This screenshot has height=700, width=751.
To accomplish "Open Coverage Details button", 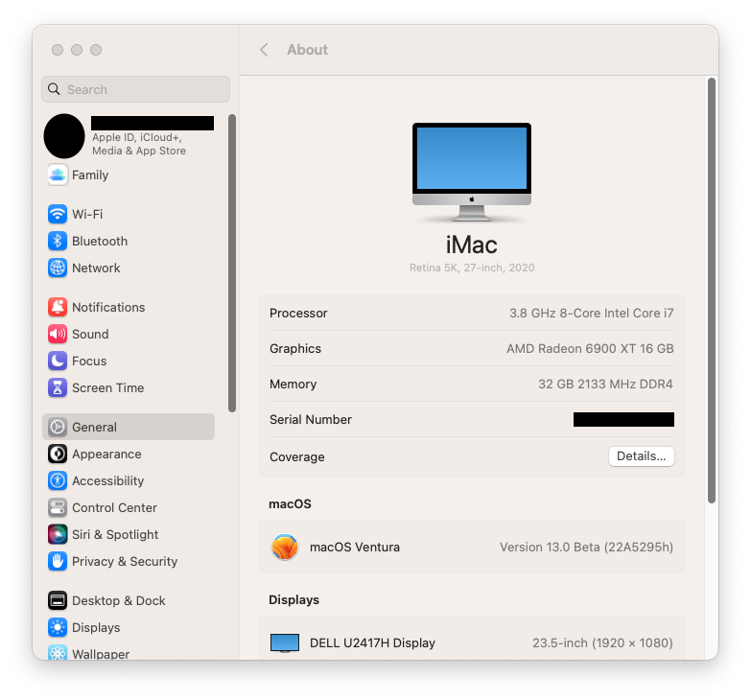I will point(642,456).
